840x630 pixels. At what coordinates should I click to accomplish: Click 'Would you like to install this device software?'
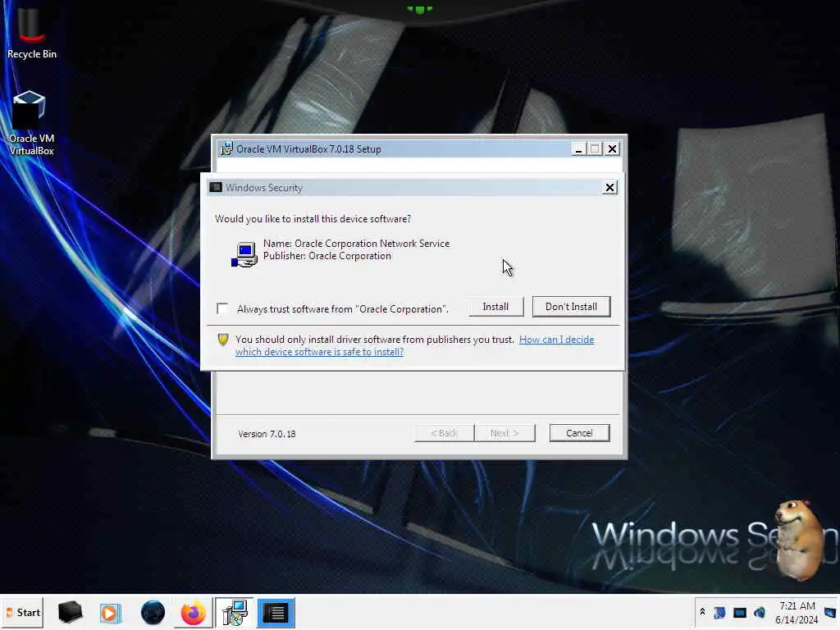[313, 219]
